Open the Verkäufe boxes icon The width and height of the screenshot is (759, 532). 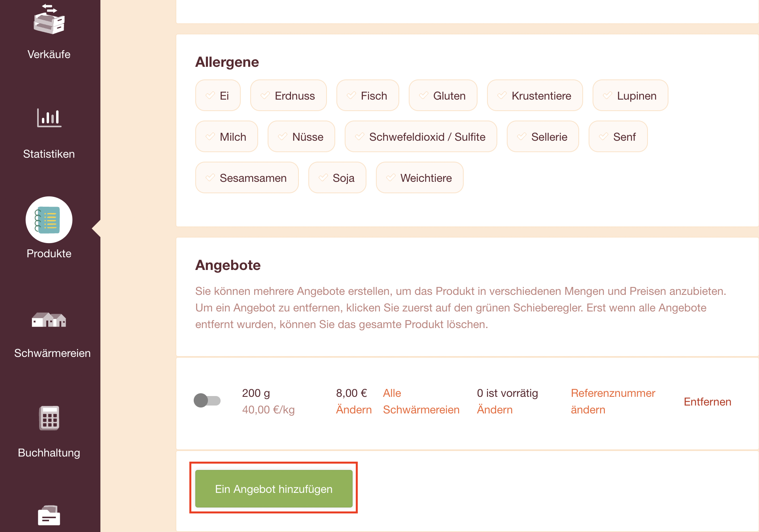click(x=49, y=19)
